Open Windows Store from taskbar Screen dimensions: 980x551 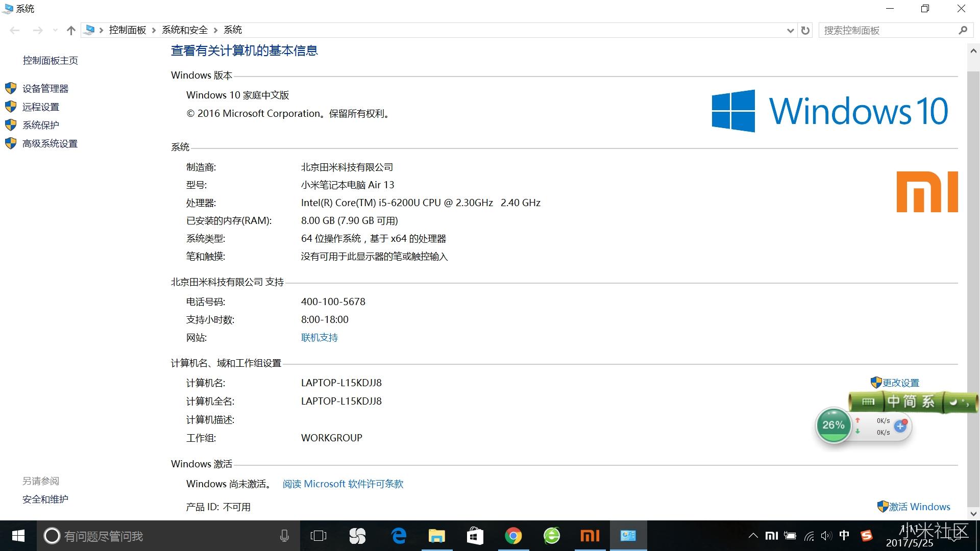[475, 536]
